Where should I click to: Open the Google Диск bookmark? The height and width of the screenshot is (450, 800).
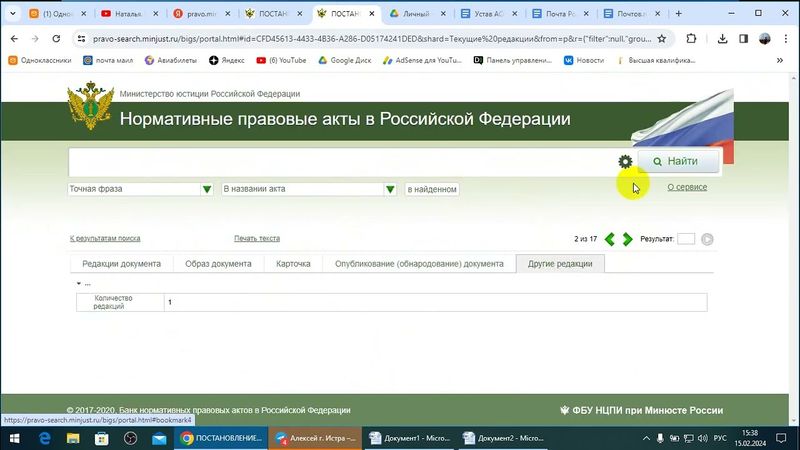(x=344, y=60)
